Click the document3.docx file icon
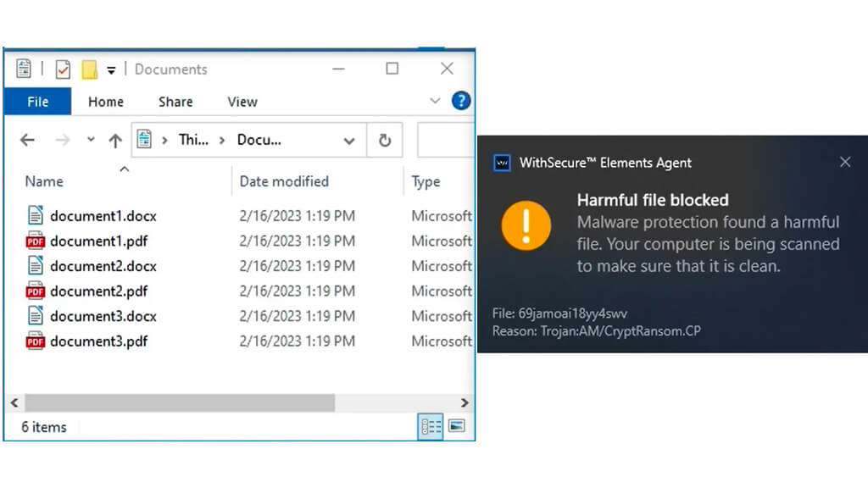Screen dimensions: 868x488 tap(36, 315)
